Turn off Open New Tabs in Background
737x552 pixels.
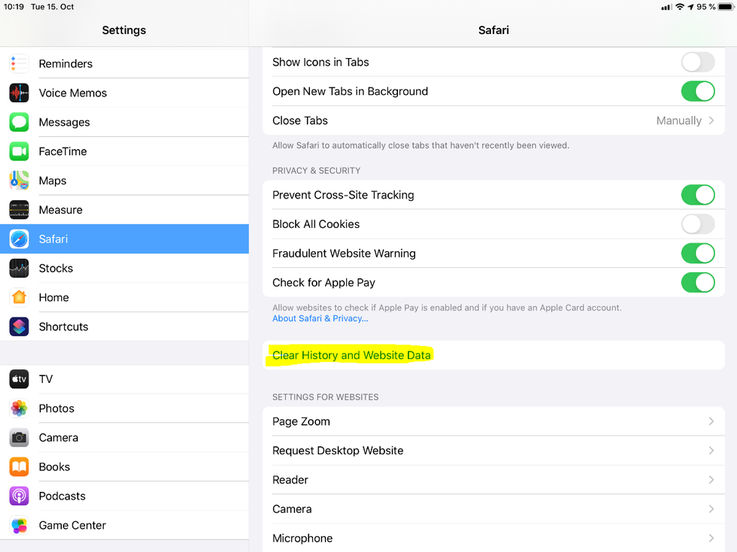click(698, 91)
